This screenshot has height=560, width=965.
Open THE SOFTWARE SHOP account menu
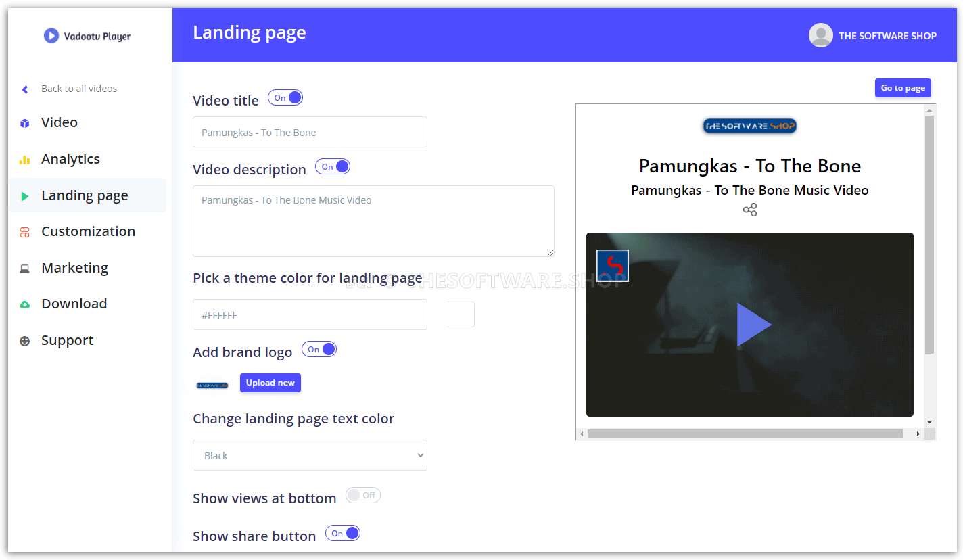873,35
